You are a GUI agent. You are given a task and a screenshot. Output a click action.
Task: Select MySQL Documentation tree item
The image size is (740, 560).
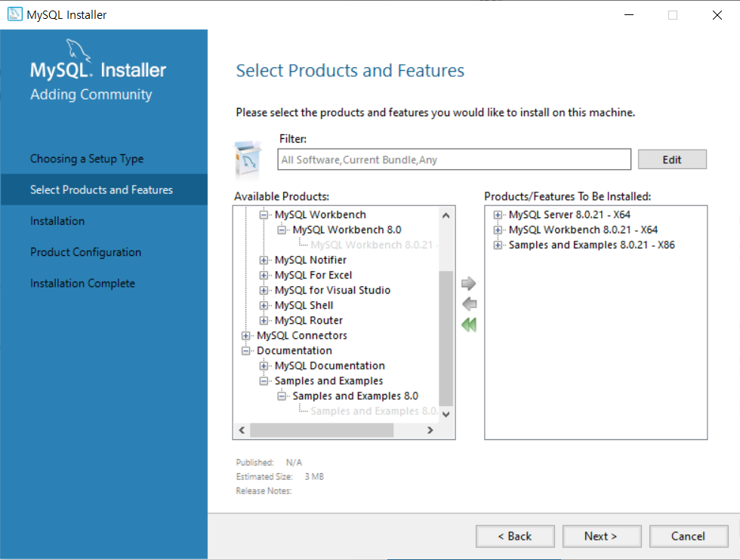(x=330, y=365)
